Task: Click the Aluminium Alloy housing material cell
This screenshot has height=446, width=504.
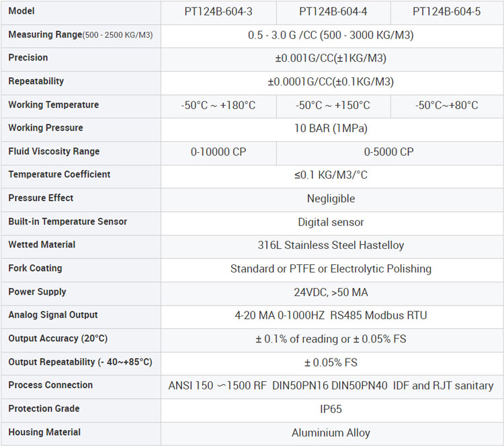Action: [x=331, y=433]
